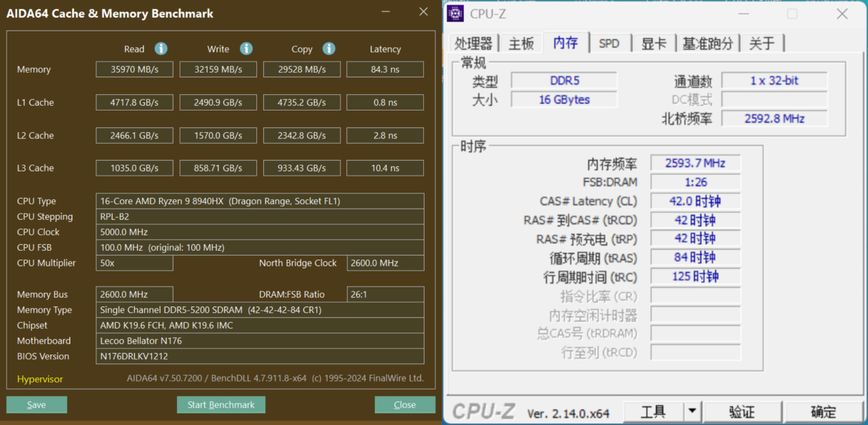Screen dimensions: 868x425
Task: Click the L1 Cache Copy value 4735.2 GB/s
Action: pyautogui.click(x=302, y=102)
